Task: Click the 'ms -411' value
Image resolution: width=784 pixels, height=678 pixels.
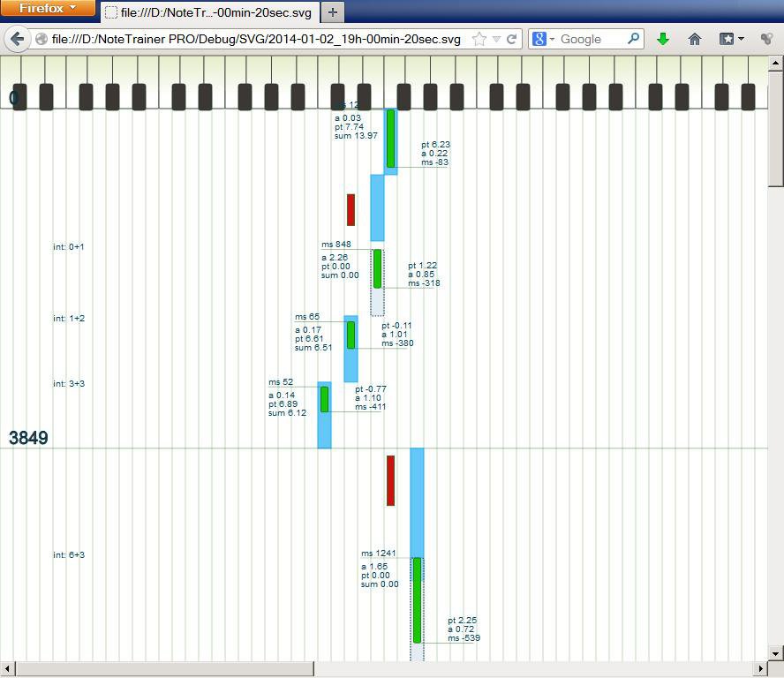Action: pos(371,407)
